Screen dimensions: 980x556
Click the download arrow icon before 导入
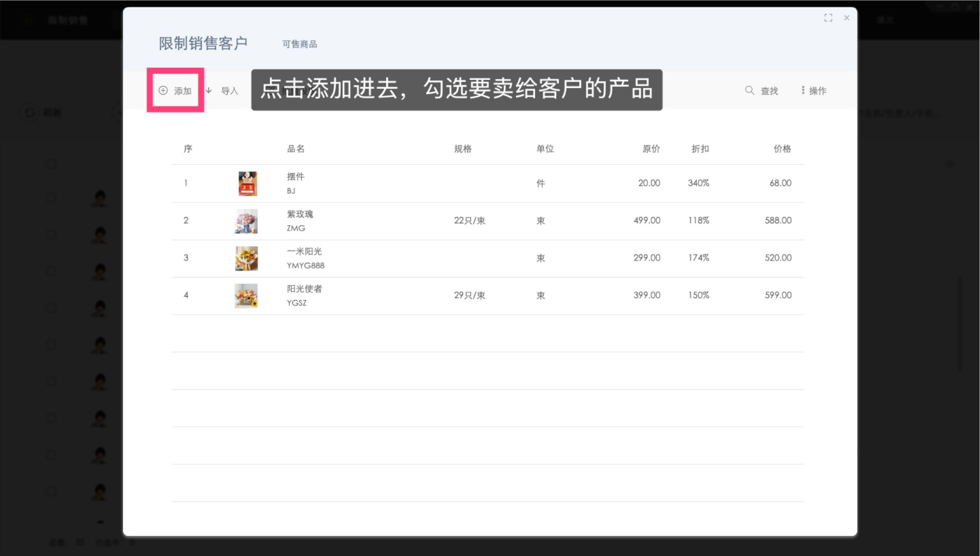[x=208, y=90]
